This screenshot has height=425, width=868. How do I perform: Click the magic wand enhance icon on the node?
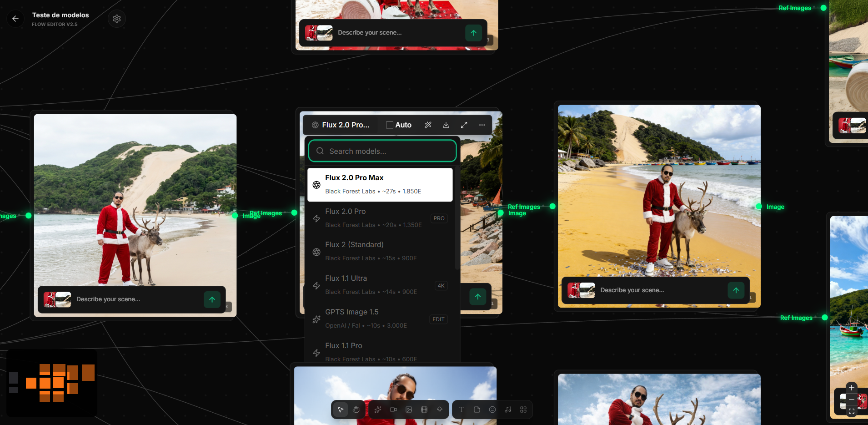[x=428, y=125]
